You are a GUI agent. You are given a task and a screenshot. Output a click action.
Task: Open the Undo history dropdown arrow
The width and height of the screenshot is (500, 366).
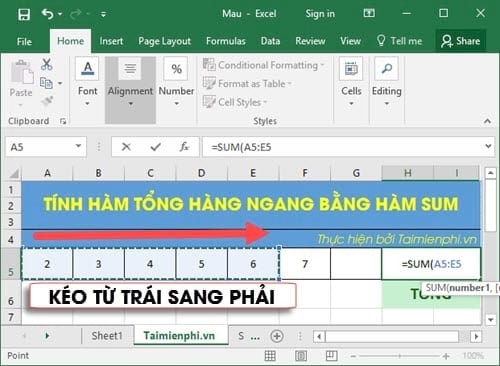tap(60, 14)
